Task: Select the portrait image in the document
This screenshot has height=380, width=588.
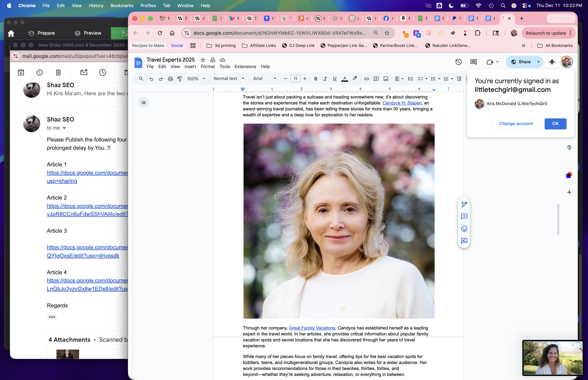Action: 339,221
